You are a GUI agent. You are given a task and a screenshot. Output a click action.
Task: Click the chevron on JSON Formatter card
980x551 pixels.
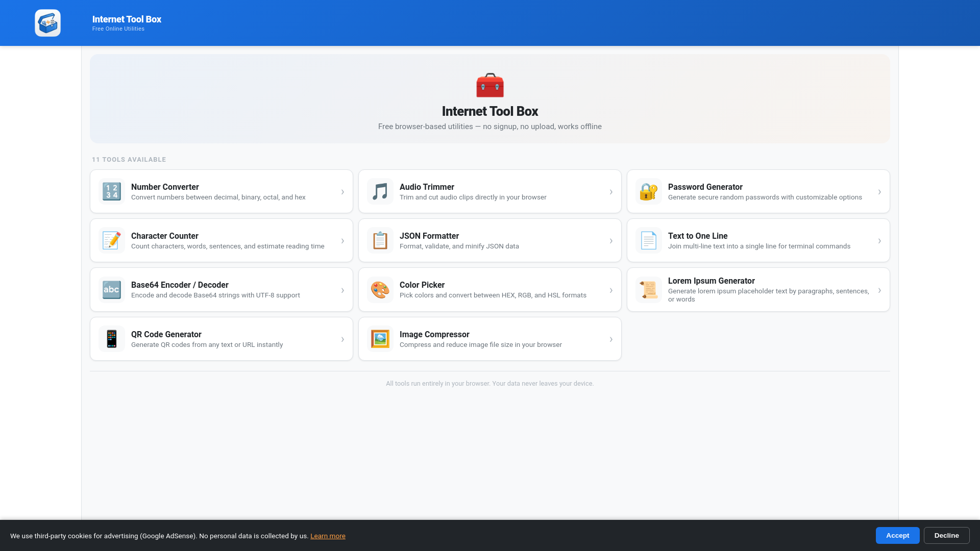click(611, 241)
